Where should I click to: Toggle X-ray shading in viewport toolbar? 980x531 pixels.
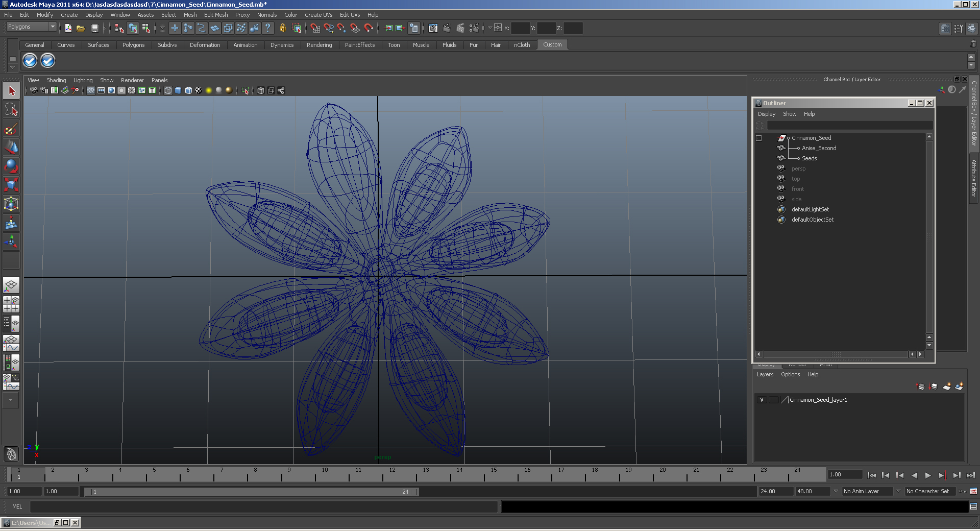(x=261, y=90)
